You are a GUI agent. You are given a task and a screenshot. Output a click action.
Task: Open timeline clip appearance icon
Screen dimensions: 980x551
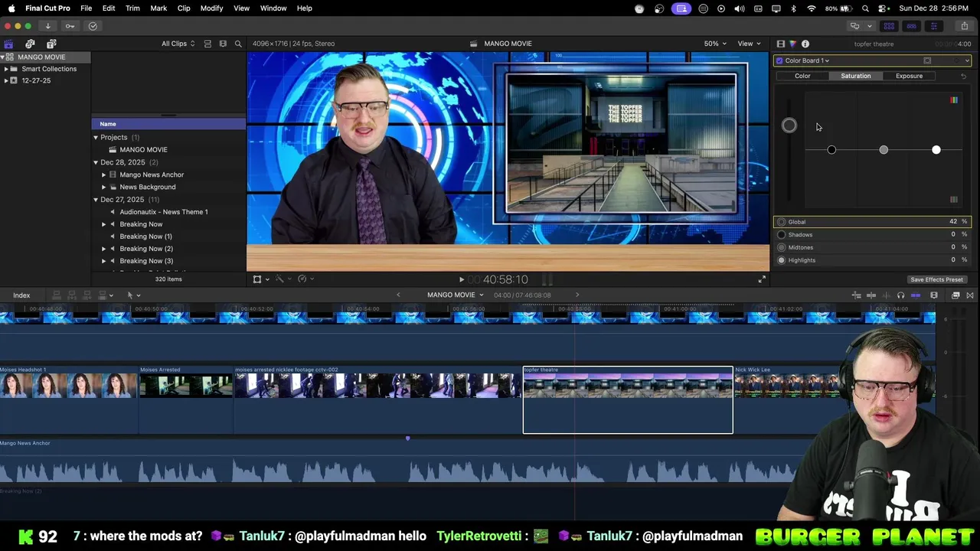click(x=934, y=295)
